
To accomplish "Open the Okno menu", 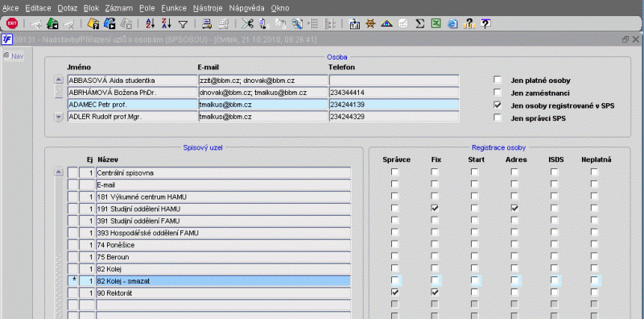I will coord(279,8).
